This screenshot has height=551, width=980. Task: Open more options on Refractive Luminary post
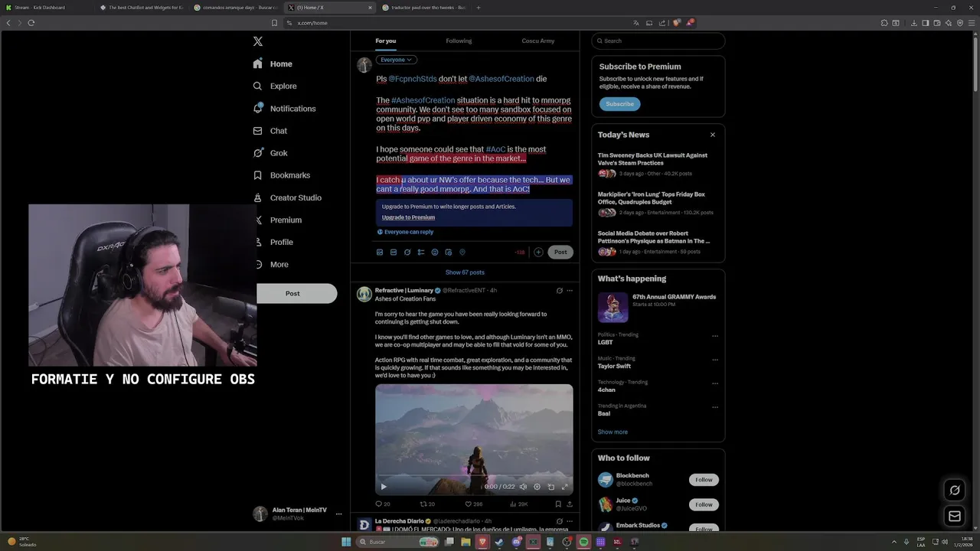point(570,291)
